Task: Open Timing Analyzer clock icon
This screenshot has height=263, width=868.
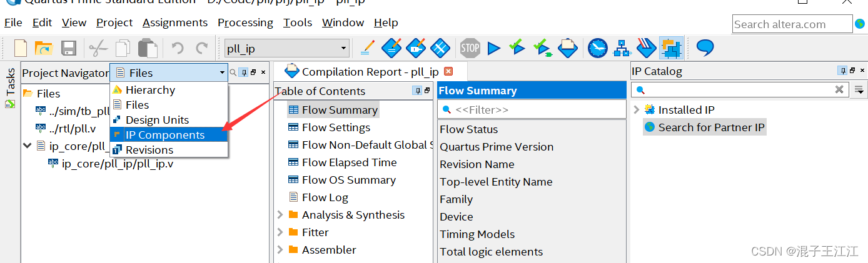Action: pyautogui.click(x=598, y=47)
